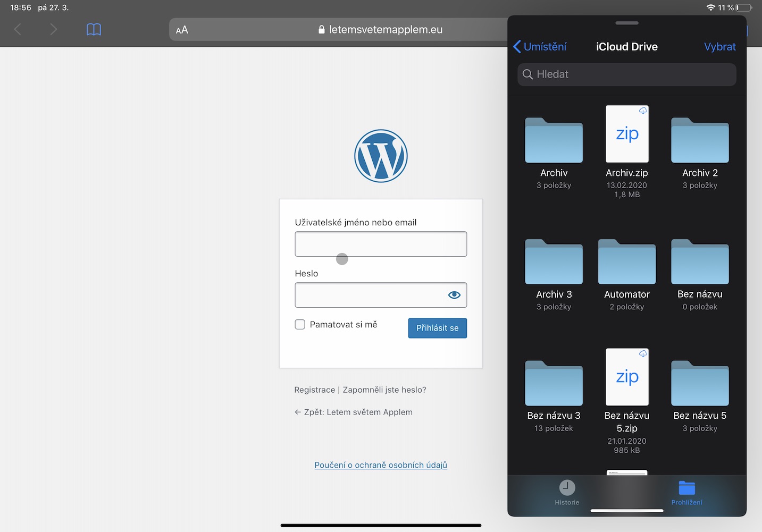Viewport: 762px width, 532px height.
Task: Switch to the Historie tab
Action: pyautogui.click(x=567, y=493)
